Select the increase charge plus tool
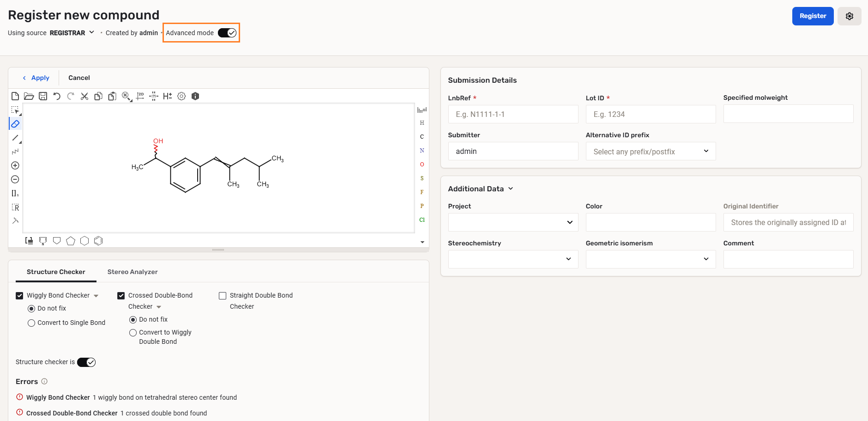Image resolution: width=868 pixels, height=421 pixels. point(15,165)
